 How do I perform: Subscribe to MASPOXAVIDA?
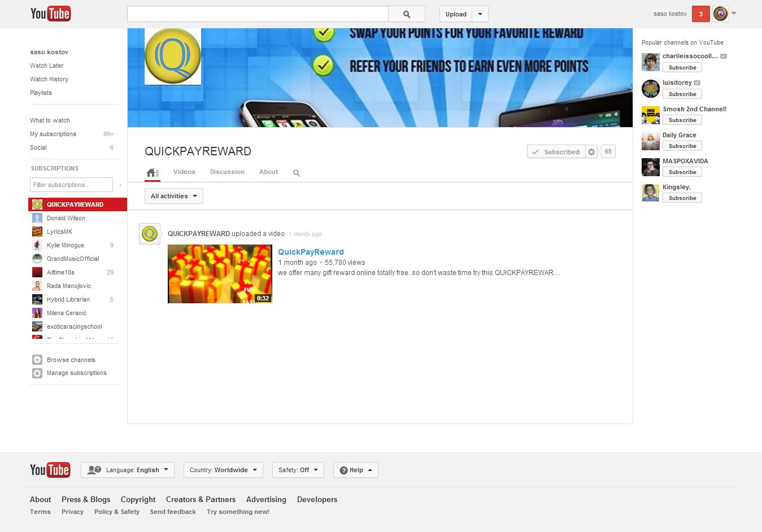[682, 172]
